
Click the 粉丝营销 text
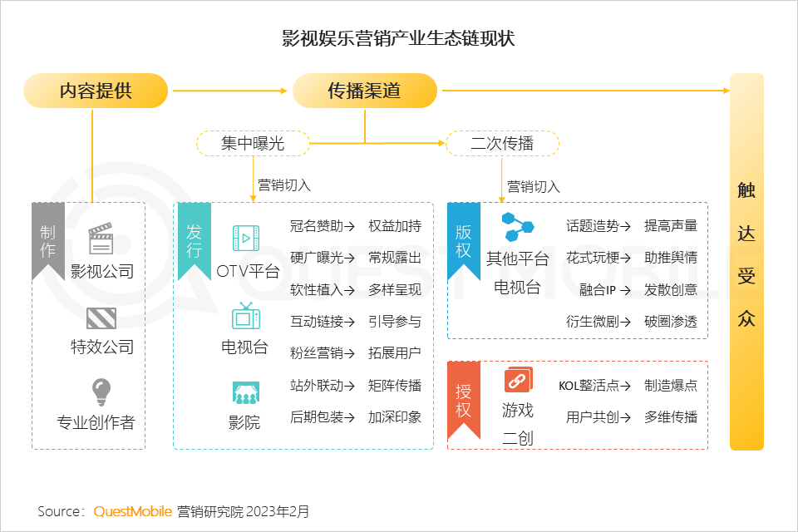317,352
